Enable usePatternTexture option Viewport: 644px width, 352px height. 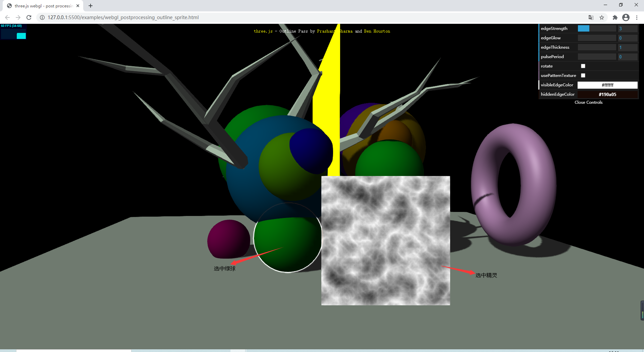point(583,75)
